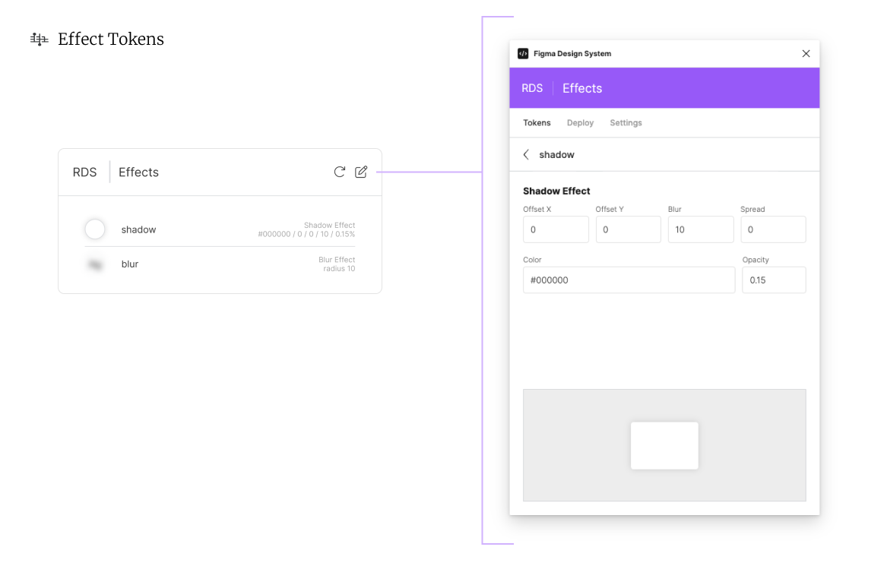The image size is (887, 588).
Task: Click the '#000000 / 0 / 0 / 10 / 0.15%' text
Action: pyautogui.click(x=306, y=234)
